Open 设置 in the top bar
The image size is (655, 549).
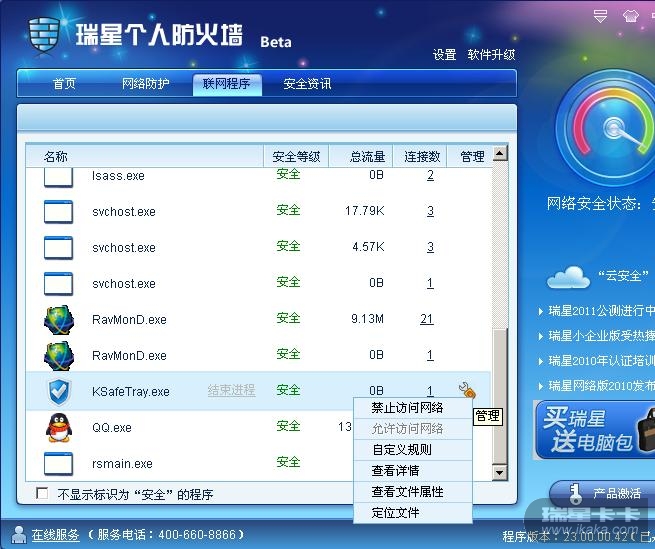tap(444, 55)
